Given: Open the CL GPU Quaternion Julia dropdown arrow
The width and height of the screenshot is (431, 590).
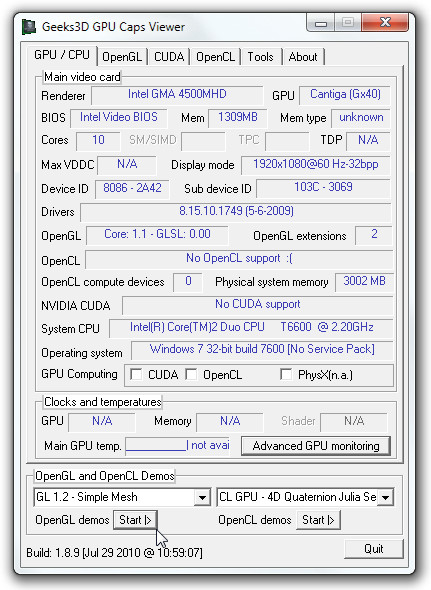Looking at the screenshot, I should (385, 497).
